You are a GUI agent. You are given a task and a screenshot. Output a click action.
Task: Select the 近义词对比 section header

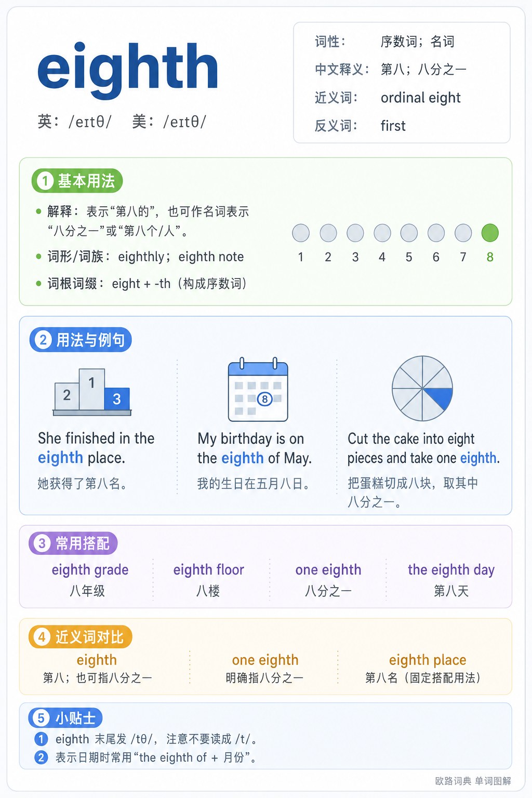(81, 637)
